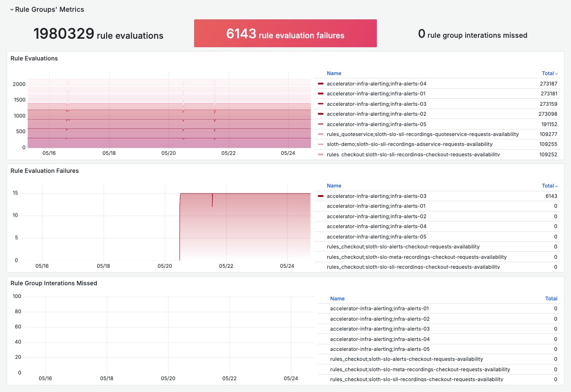This screenshot has height=392, width=571.
Task: Click the series marker for infra-alerts-05
Action: coord(321,124)
